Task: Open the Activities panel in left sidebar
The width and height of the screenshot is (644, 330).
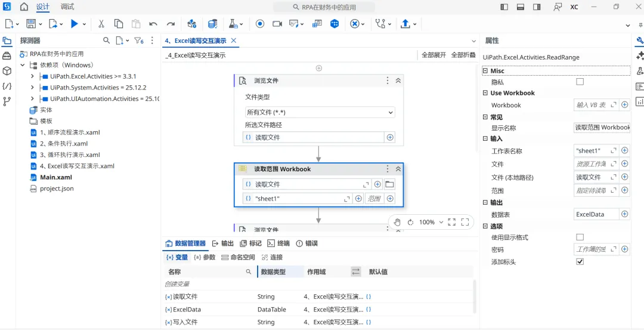Action: 7,56
